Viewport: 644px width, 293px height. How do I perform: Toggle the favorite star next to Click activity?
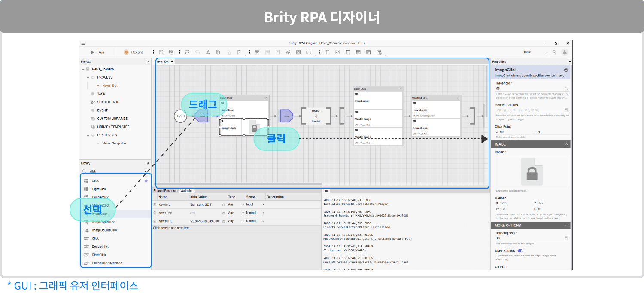[x=146, y=180]
